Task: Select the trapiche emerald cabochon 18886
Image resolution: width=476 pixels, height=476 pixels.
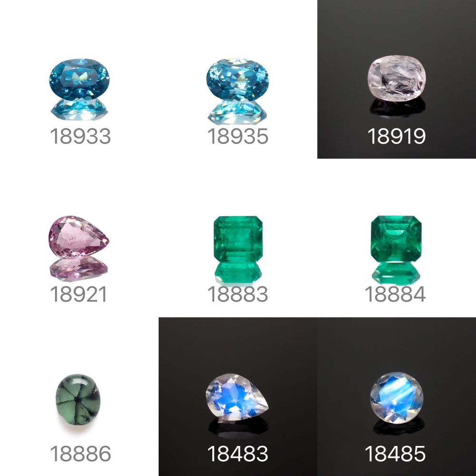Action: coord(78,400)
